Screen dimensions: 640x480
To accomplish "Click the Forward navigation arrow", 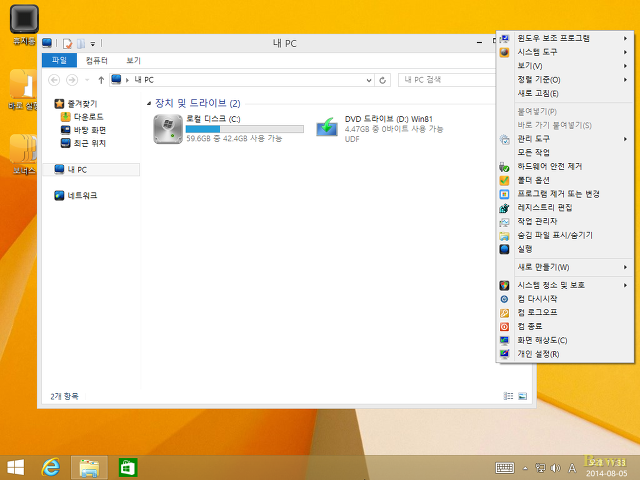I will [x=72, y=80].
